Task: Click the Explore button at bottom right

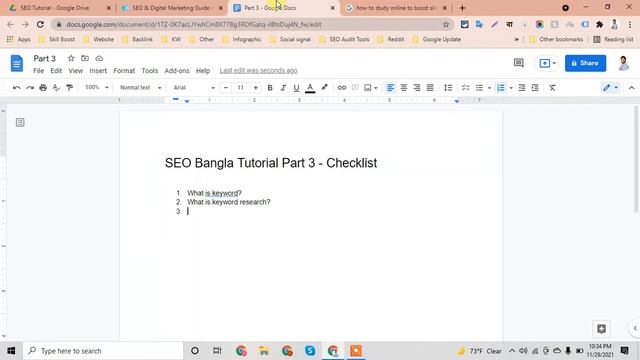Action: (601, 329)
